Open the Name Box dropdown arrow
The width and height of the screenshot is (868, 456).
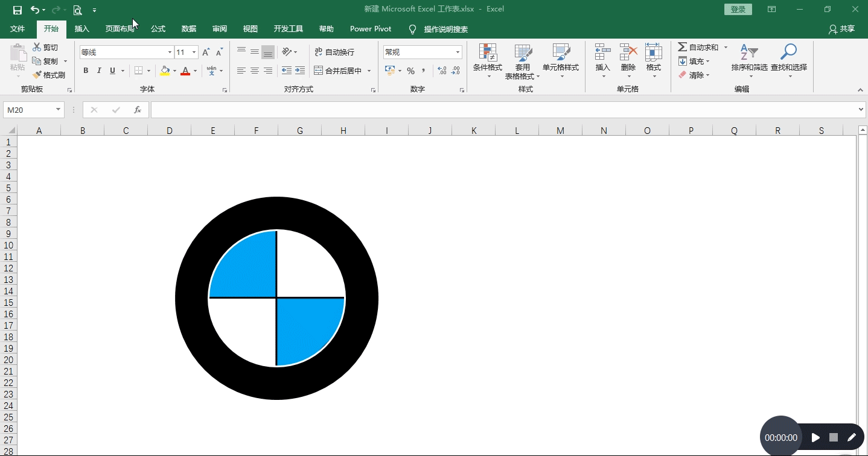(x=59, y=110)
